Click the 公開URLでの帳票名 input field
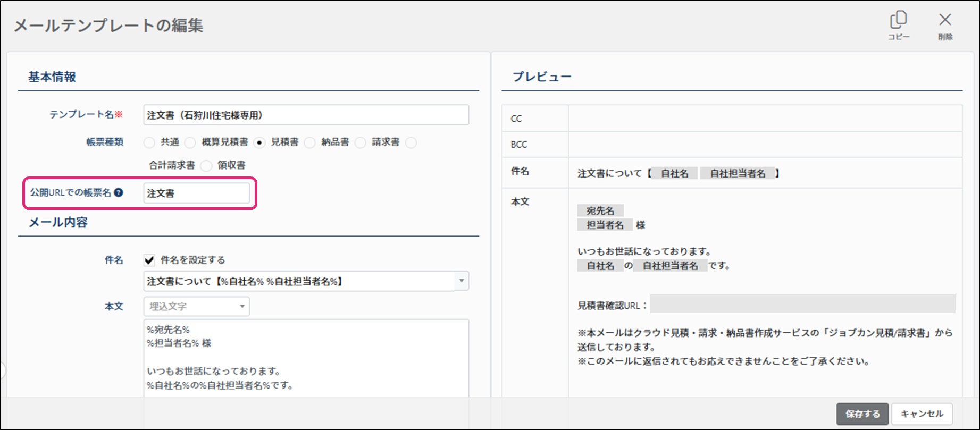This screenshot has width=980, height=430. click(196, 193)
